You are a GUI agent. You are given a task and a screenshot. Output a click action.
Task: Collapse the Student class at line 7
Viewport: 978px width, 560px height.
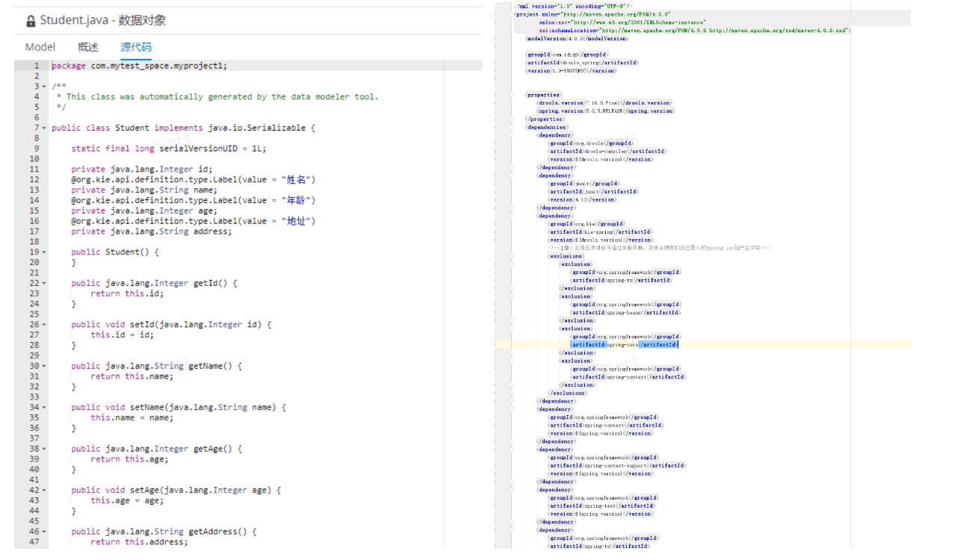(x=43, y=128)
